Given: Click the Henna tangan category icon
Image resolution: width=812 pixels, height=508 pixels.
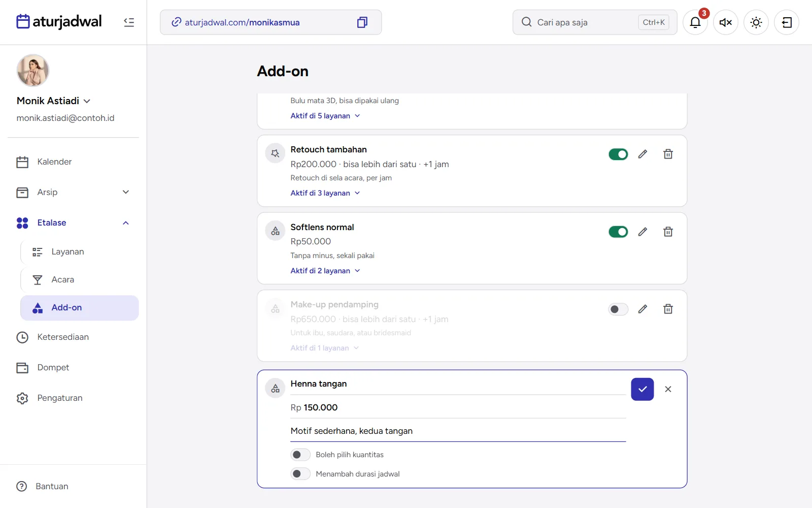Looking at the screenshot, I should point(275,389).
